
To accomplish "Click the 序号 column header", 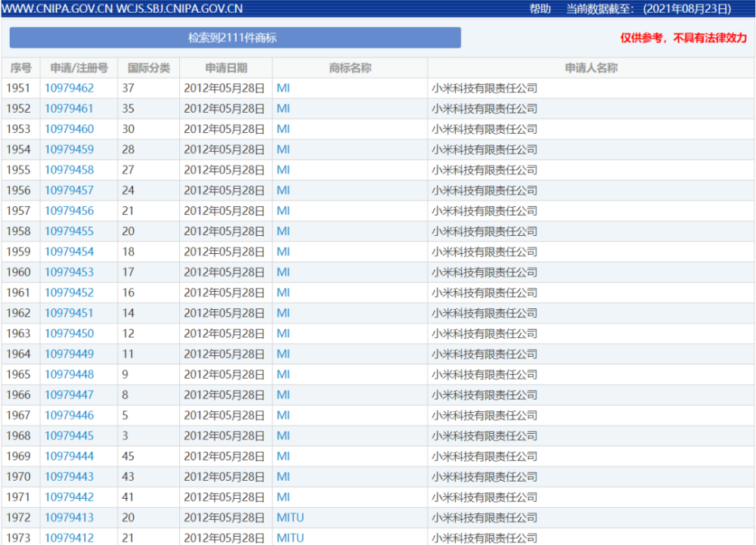I will (20, 68).
